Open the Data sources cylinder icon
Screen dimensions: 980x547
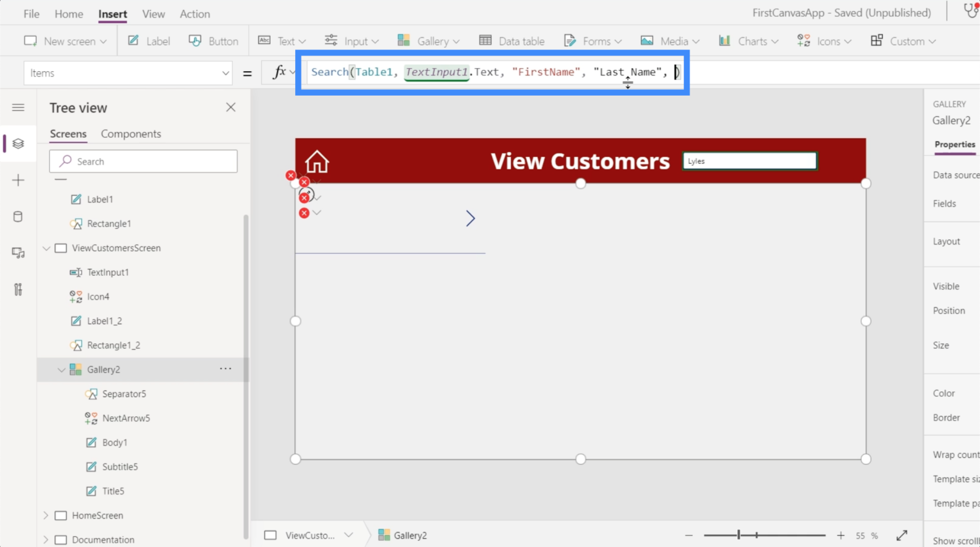pyautogui.click(x=18, y=217)
